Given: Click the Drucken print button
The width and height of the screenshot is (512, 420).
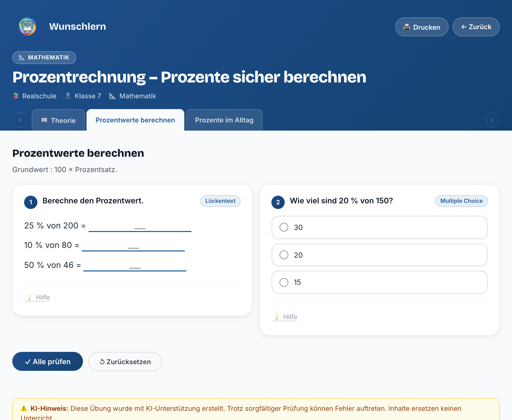Looking at the screenshot, I should click(422, 27).
